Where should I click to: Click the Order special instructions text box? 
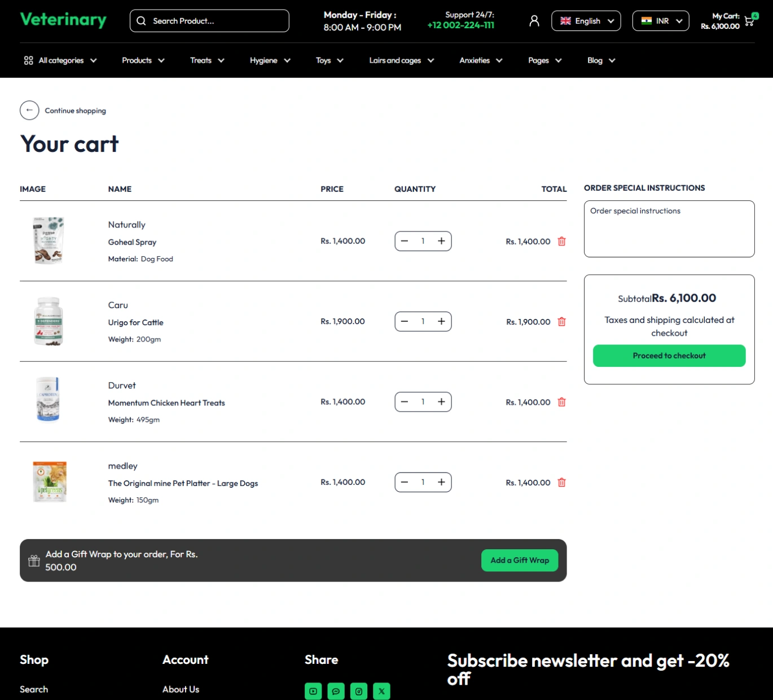[x=669, y=229]
